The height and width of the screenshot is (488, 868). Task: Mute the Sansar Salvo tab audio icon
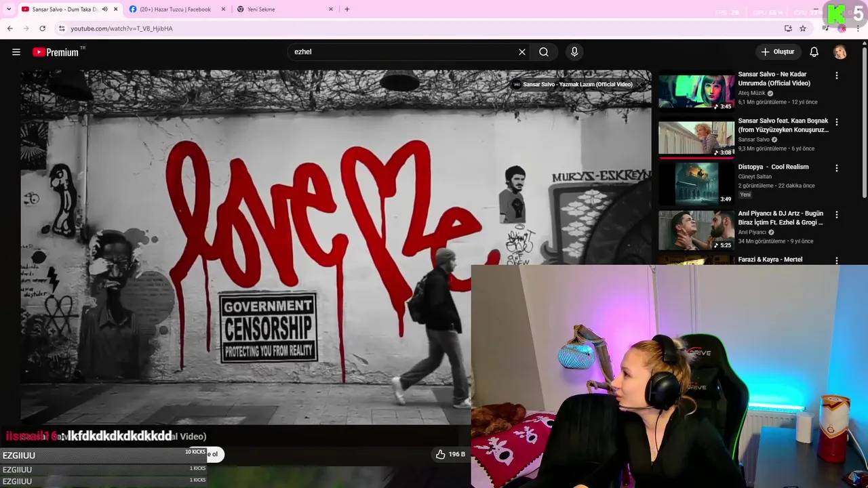pyautogui.click(x=104, y=9)
